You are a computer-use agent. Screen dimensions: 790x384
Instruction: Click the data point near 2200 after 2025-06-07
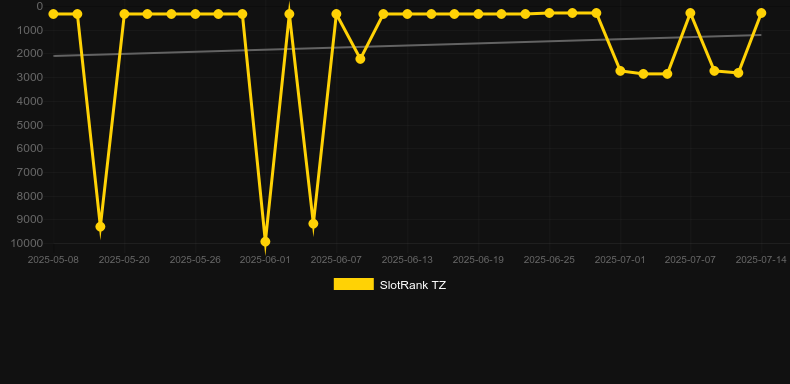tap(360, 59)
